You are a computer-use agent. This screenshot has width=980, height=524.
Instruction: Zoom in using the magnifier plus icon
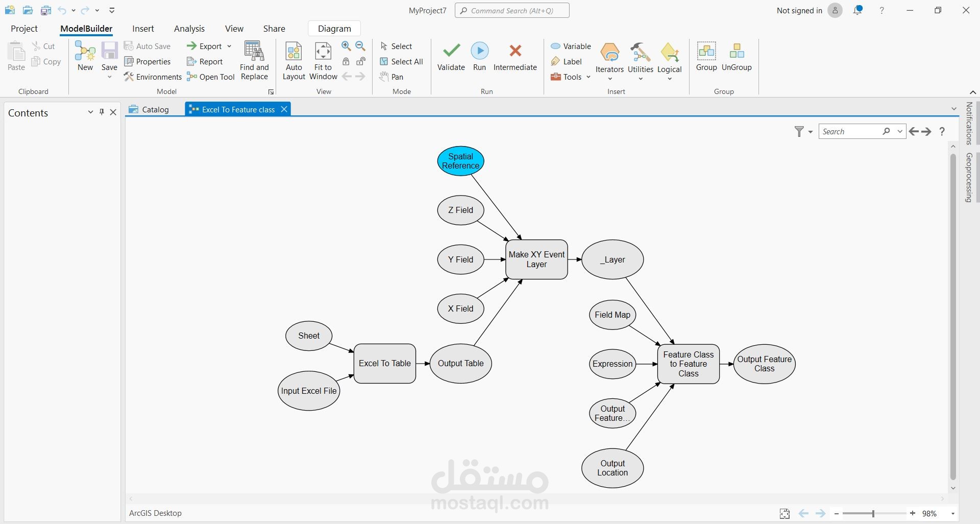point(346,46)
